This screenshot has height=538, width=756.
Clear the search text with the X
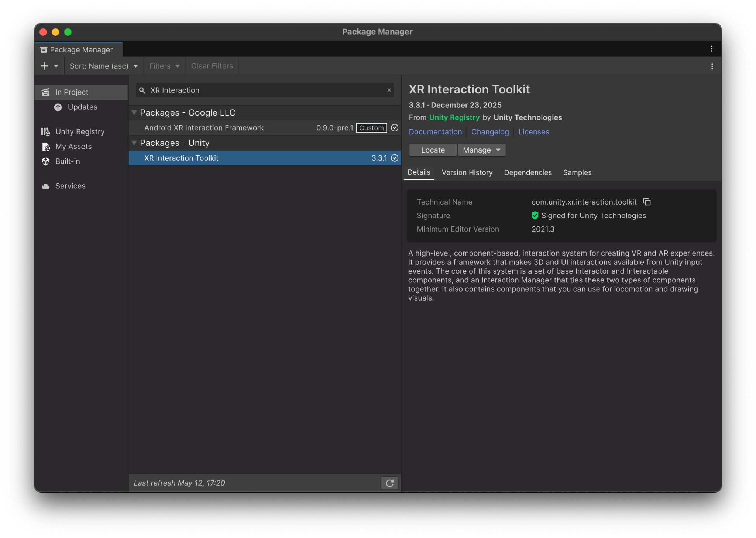(x=389, y=90)
